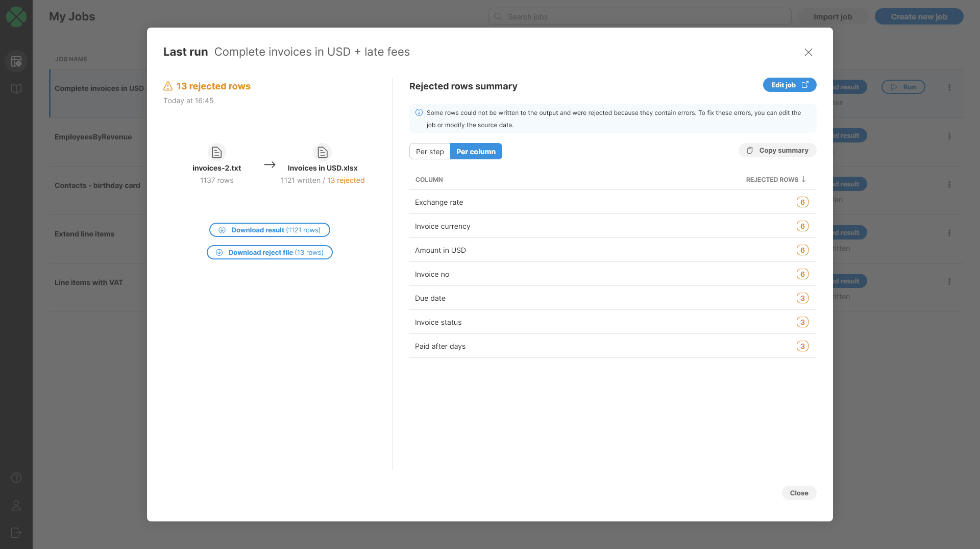
Task: Switch to the Per step view
Action: point(430,152)
